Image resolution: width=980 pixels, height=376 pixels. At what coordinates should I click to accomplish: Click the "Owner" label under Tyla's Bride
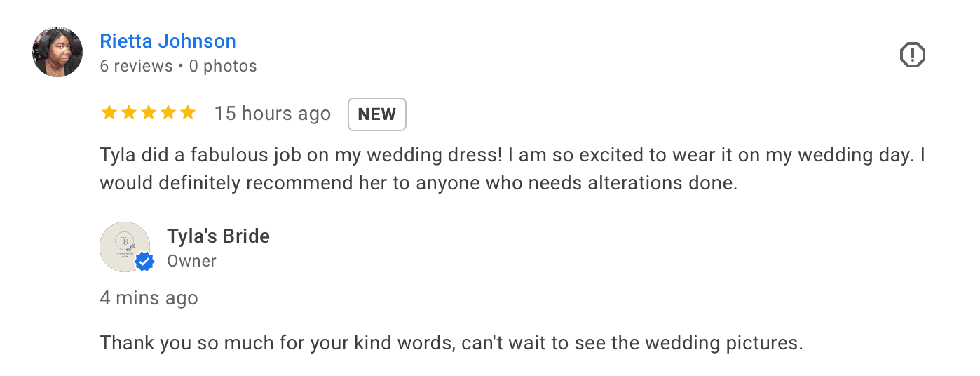coord(191,261)
